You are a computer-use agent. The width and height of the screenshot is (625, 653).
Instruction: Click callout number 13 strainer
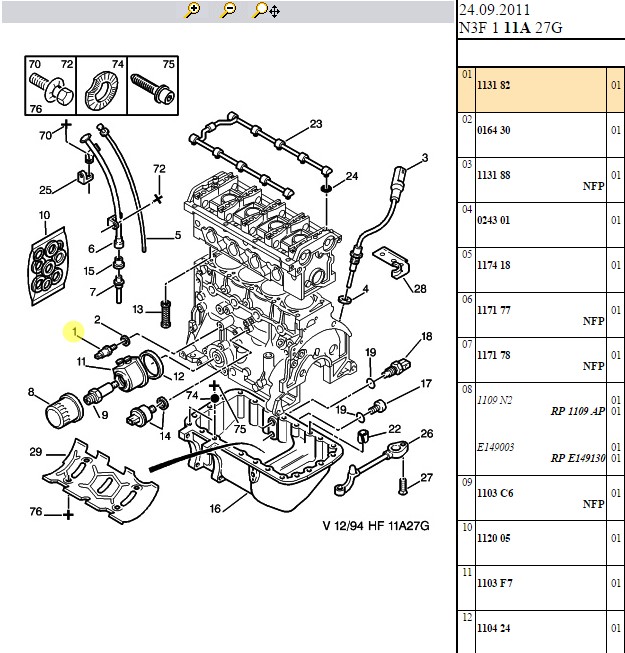[x=138, y=309]
